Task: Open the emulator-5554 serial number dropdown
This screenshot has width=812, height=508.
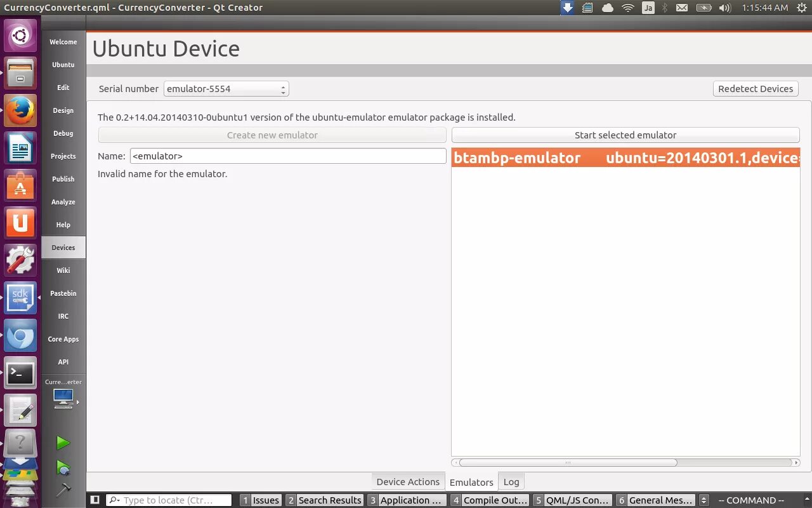Action: coord(226,89)
